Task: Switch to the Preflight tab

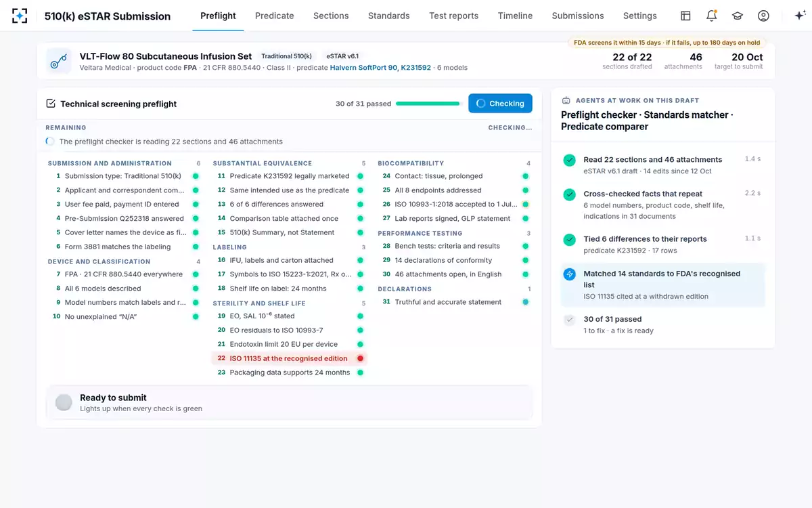Action: pyautogui.click(x=218, y=16)
